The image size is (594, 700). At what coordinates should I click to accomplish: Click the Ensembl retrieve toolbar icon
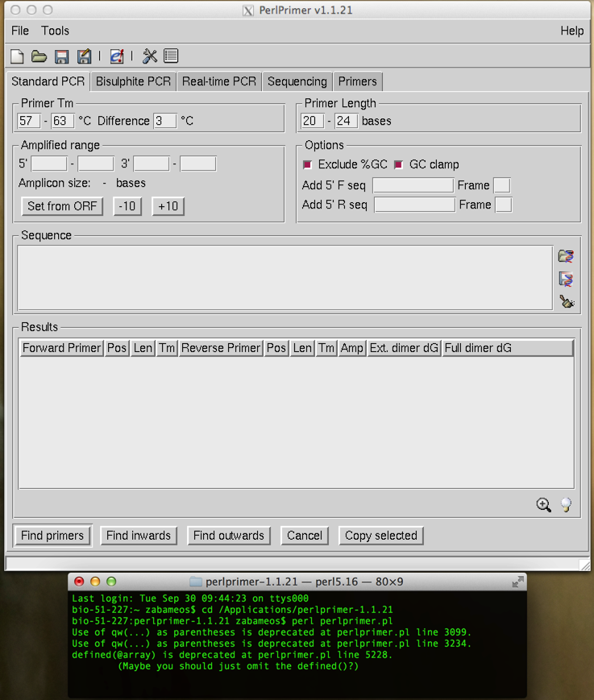pos(117,56)
